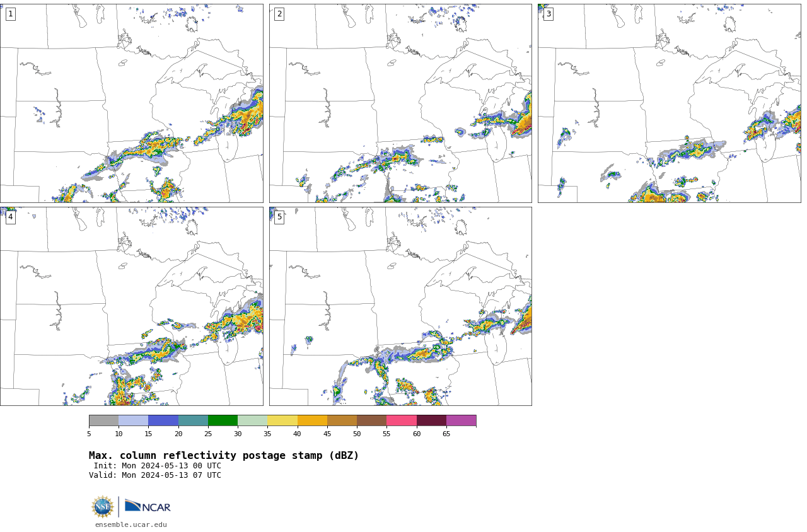
Task: Click the colorbar tick label 50
Action: (357, 434)
